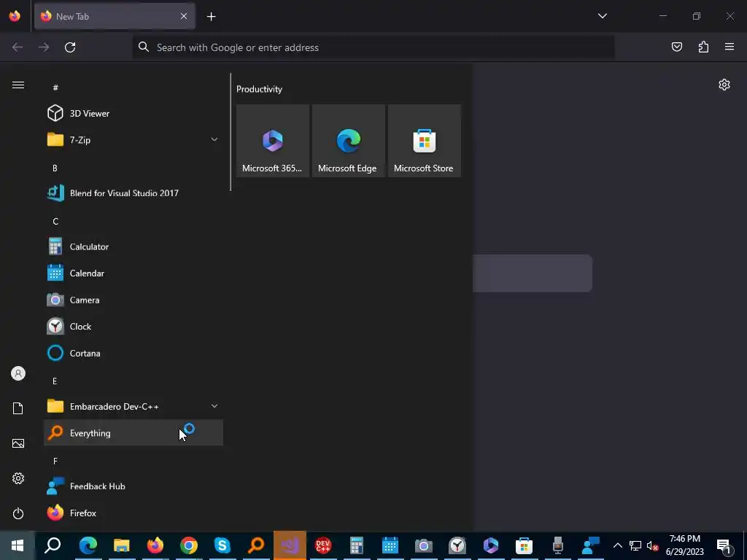Launch Firefox from the Start menu list
747x560 pixels.
pyautogui.click(x=133, y=513)
